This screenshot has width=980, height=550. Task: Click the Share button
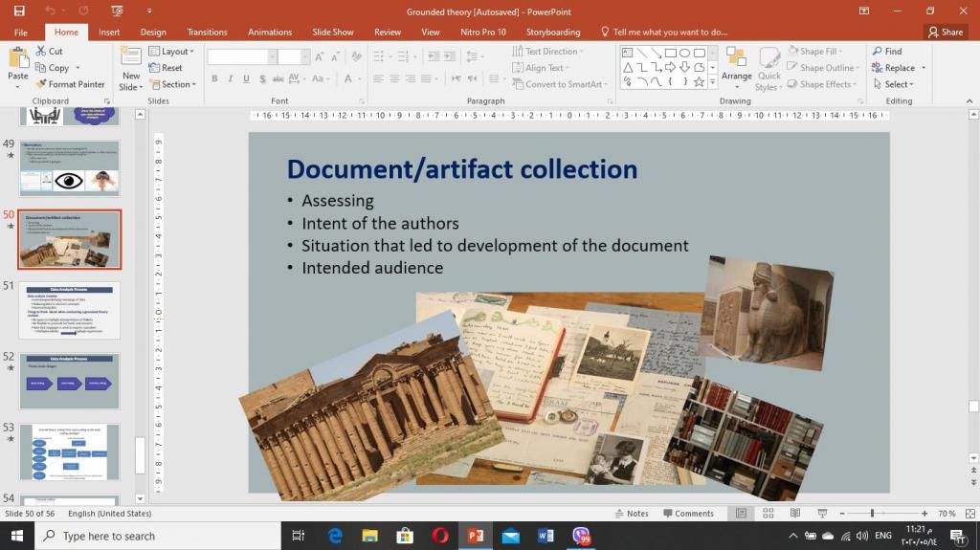tap(945, 32)
